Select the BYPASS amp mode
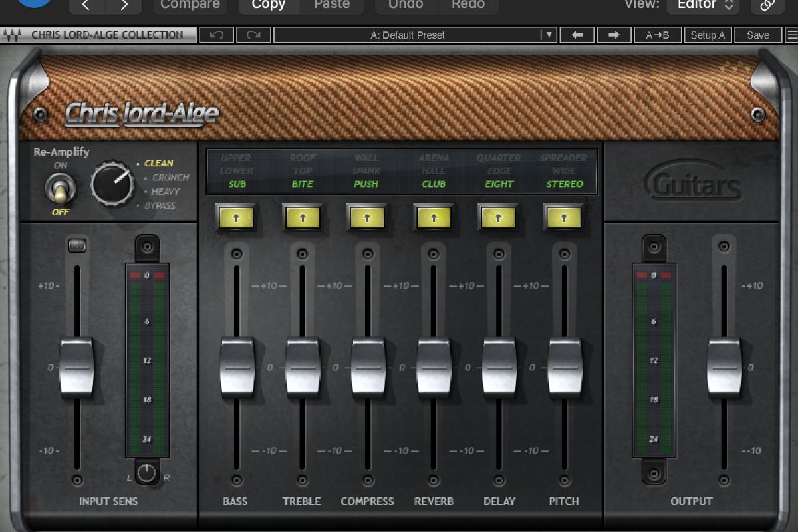The image size is (798, 532). point(160,206)
